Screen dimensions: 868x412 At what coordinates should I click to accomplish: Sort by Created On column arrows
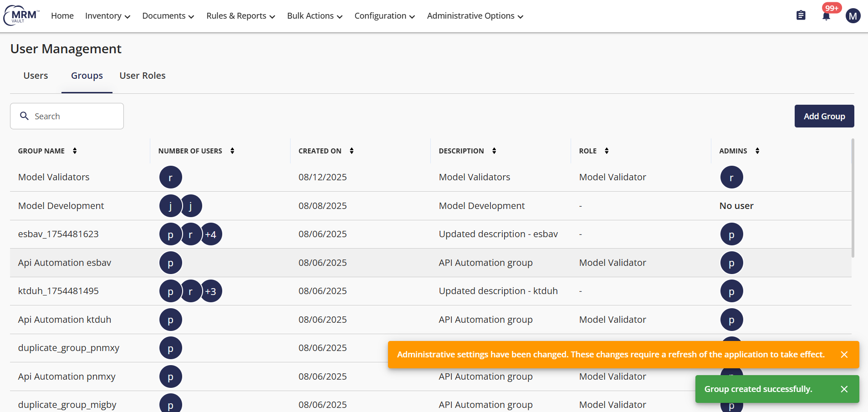352,151
